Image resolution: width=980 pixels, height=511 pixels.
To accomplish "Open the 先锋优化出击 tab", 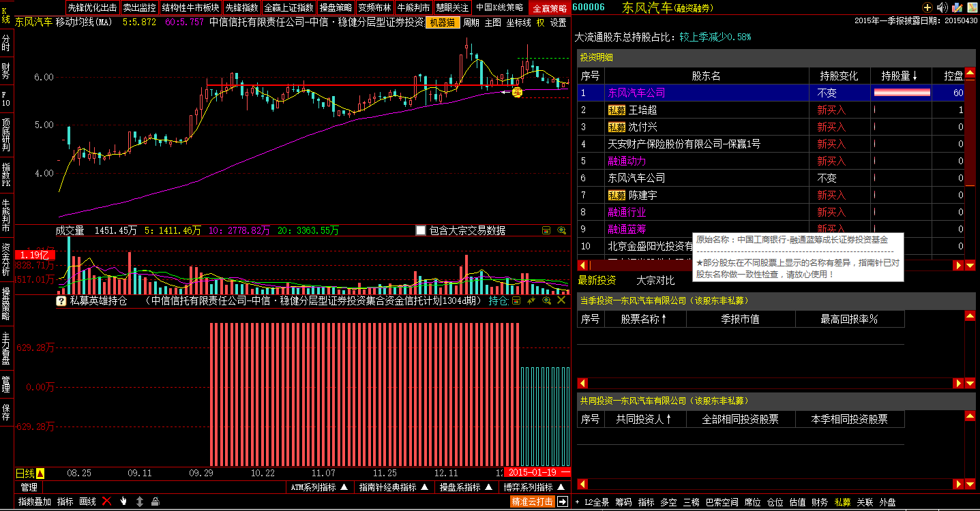I will (93, 7).
